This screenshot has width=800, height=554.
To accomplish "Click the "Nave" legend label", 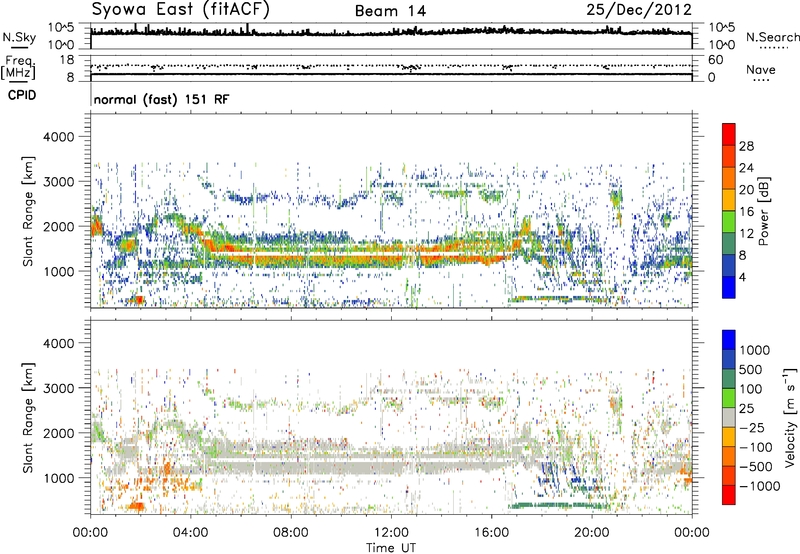I will coord(761,69).
